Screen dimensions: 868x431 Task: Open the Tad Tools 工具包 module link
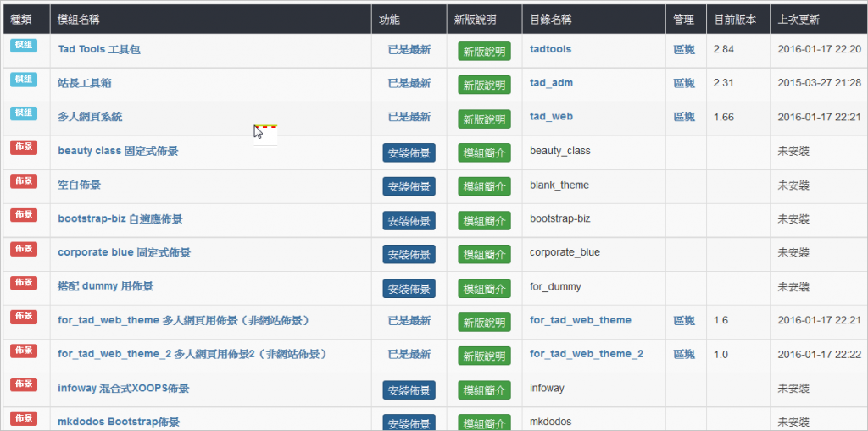coord(99,49)
